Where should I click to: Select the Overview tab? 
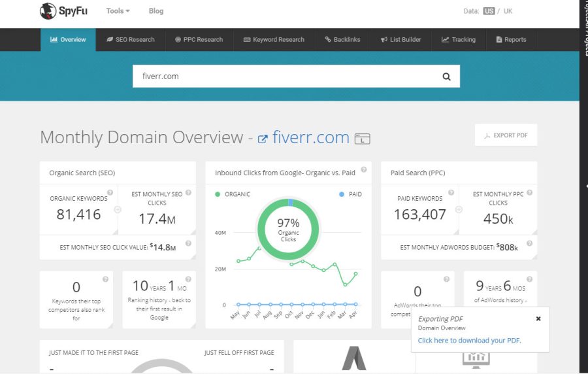click(x=68, y=39)
